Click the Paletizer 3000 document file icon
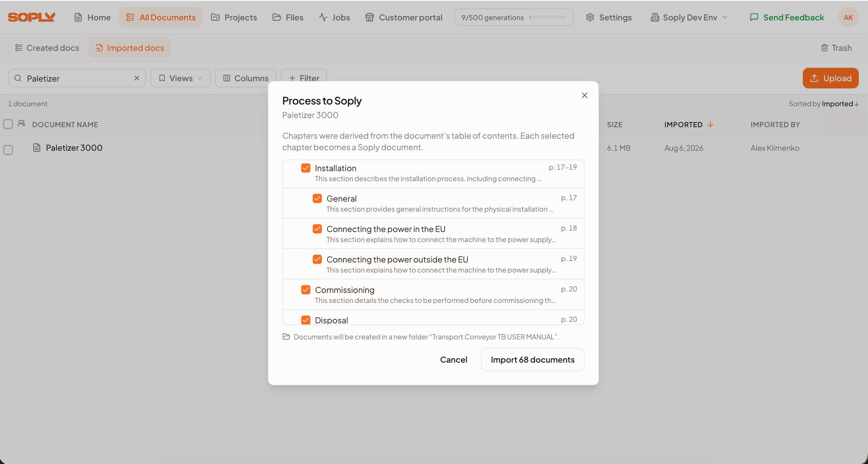Image resolution: width=868 pixels, height=464 pixels. [37, 148]
